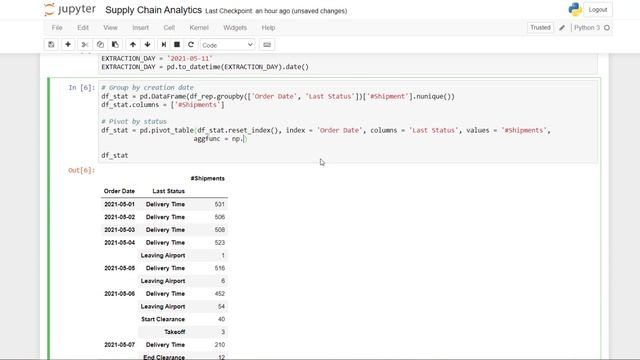This screenshot has width=640, height=360.
Task: Click the value 210 shipments cell
Action: tap(220, 345)
